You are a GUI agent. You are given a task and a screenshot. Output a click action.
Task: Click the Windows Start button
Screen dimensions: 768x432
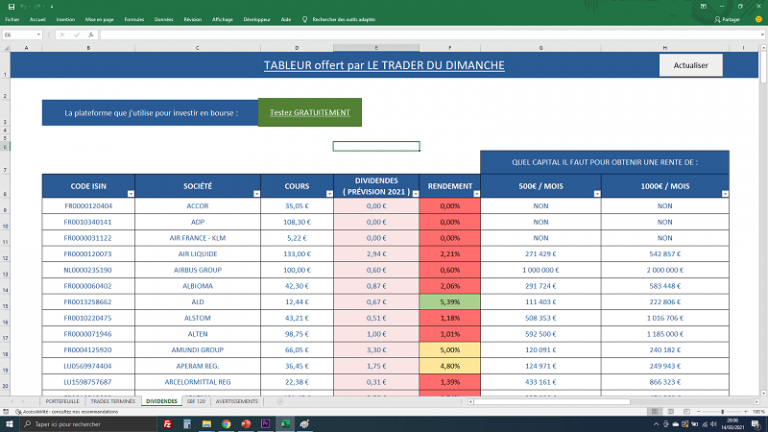coord(8,424)
